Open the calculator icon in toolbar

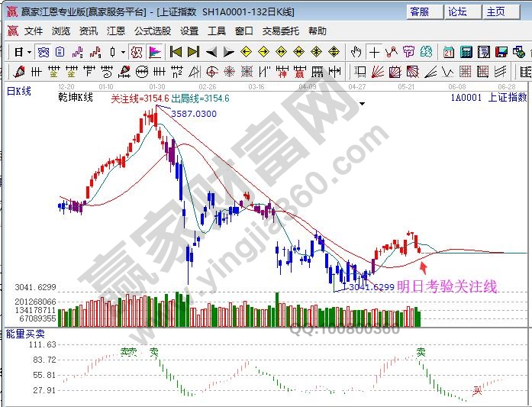pyautogui.click(x=465, y=52)
